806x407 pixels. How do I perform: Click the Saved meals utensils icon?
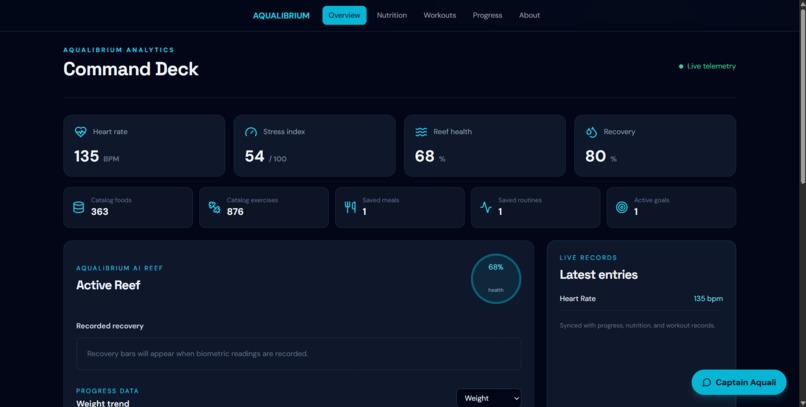point(350,207)
